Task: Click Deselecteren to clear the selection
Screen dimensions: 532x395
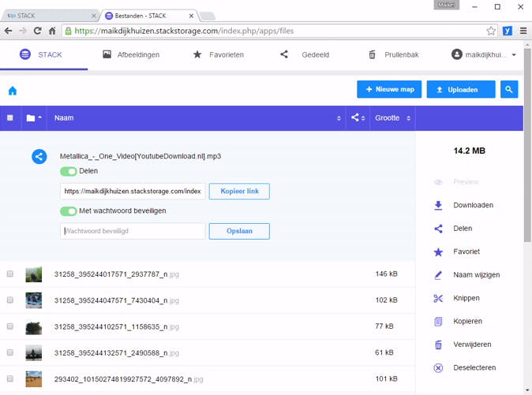Action: point(474,367)
